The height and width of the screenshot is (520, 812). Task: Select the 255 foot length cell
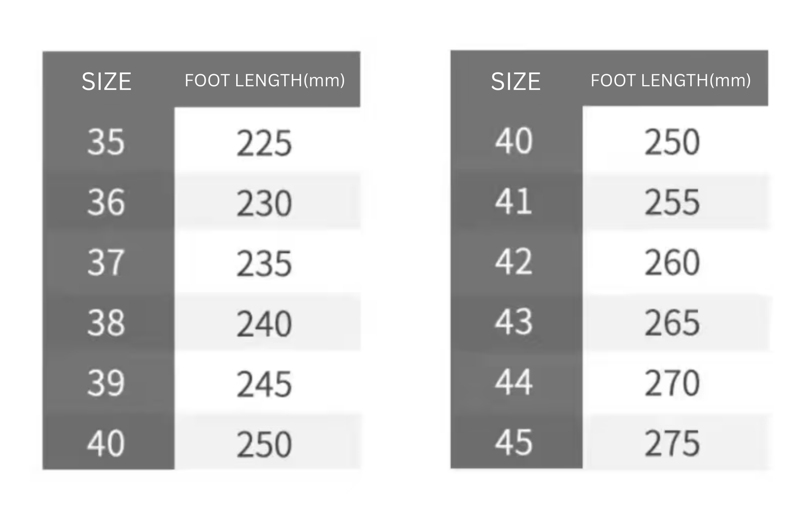[x=672, y=202]
